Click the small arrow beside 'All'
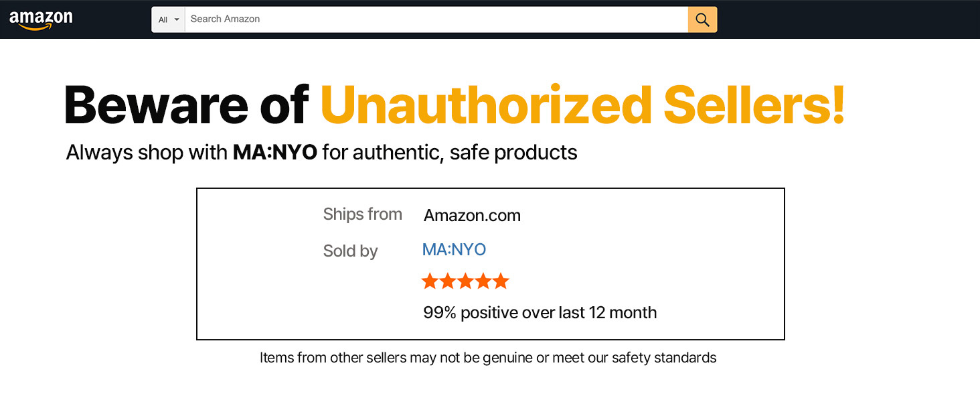 tap(177, 19)
